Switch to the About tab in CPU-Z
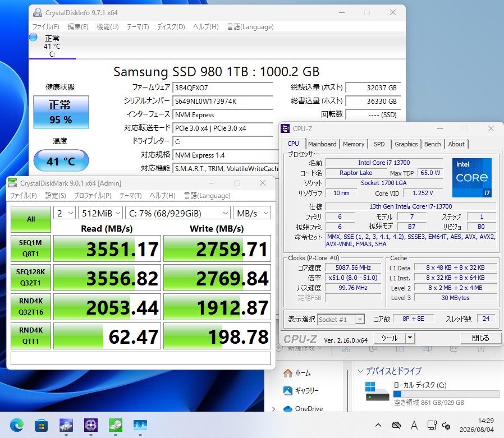Image resolution: width=504 pixels, height=438 pixels. click(x=456, y=144)
